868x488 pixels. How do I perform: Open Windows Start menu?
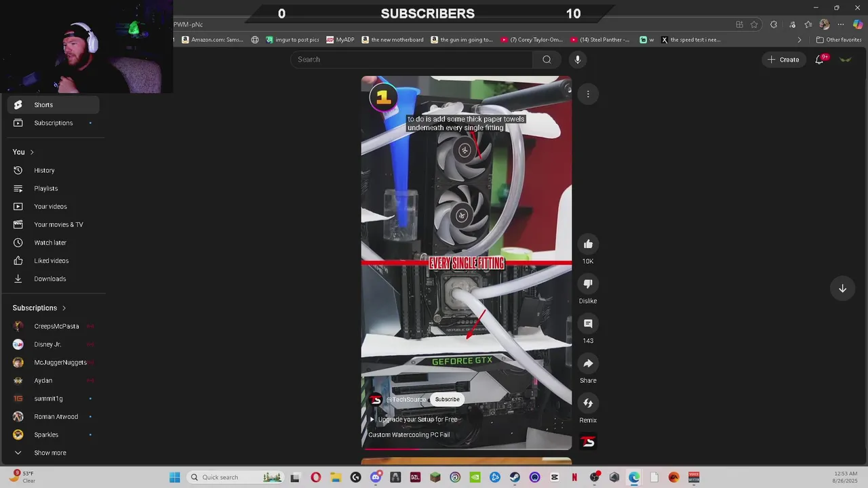174,477
